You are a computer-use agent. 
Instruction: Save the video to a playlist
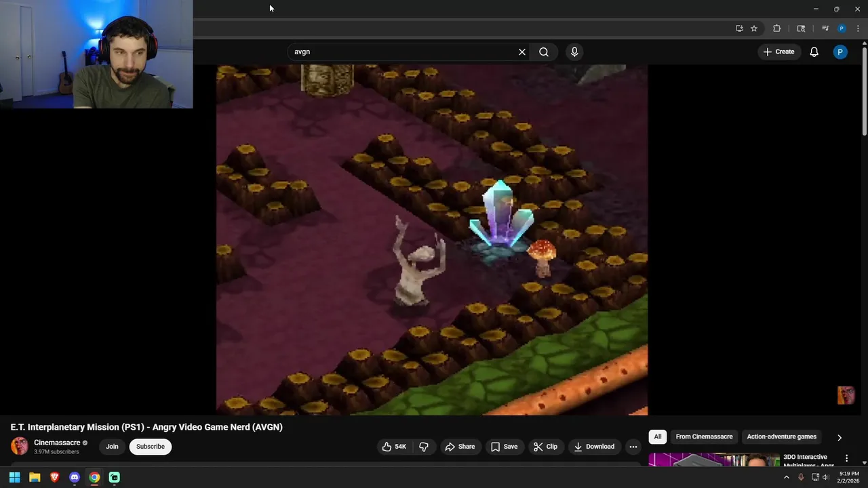tap(505, 447)
